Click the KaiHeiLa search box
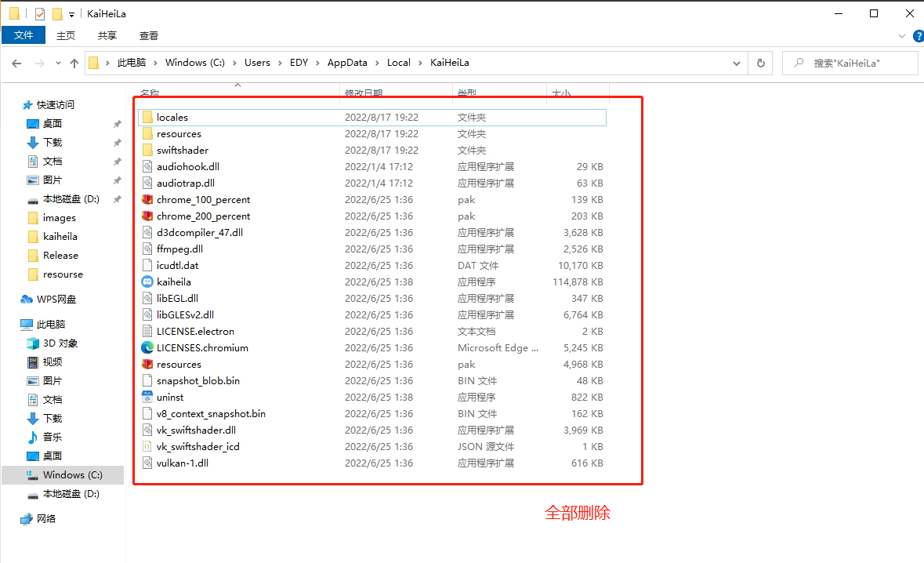The height and width of the screenshot is (563, 924). pos(850,63)
